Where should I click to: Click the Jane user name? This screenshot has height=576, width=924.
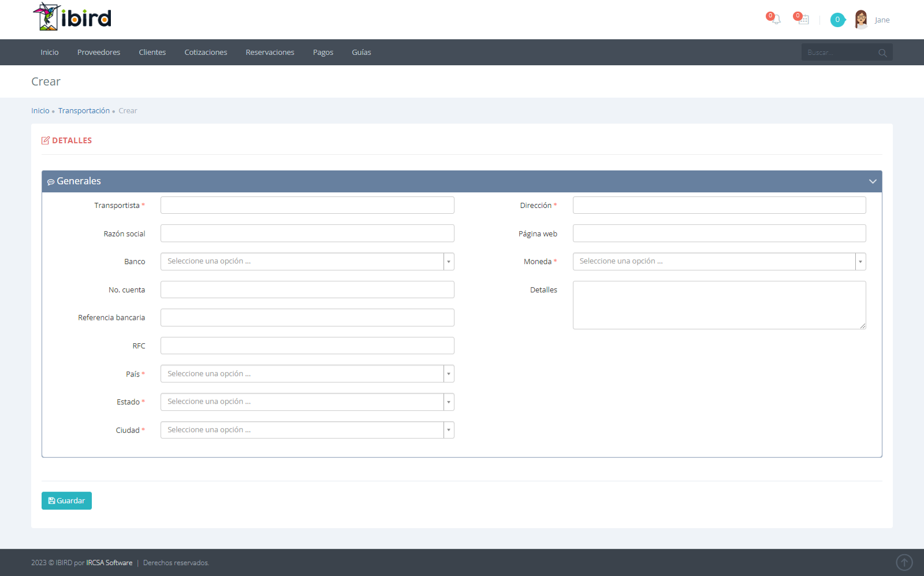coord(882,20)
